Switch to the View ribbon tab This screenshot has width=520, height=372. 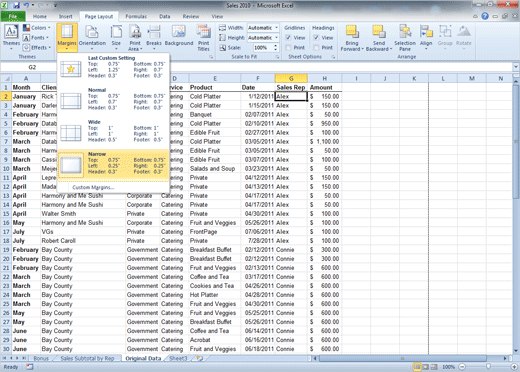(x=217, y=16)
